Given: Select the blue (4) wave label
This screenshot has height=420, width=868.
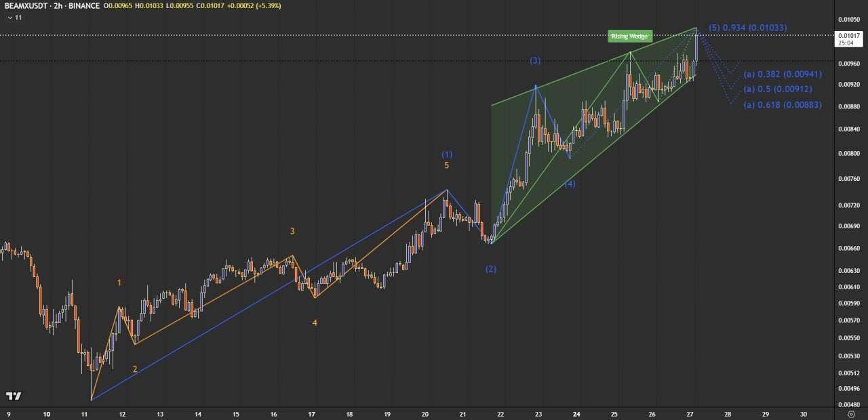Looking at the screenshot, I should click(570, 184).
